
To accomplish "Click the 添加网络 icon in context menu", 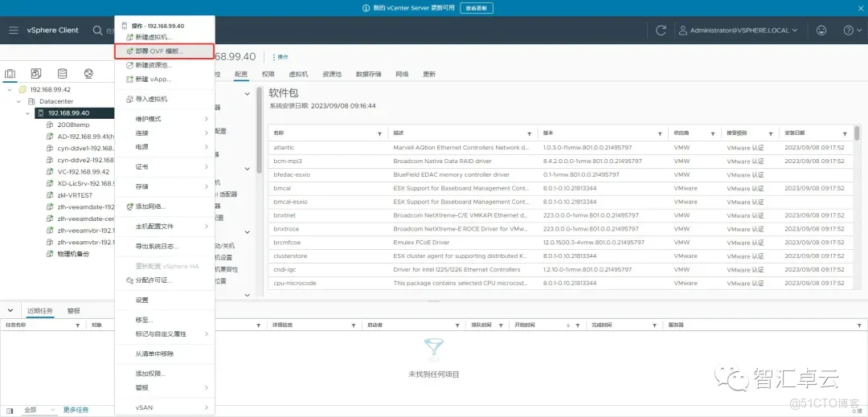I will tap(129, 206).
